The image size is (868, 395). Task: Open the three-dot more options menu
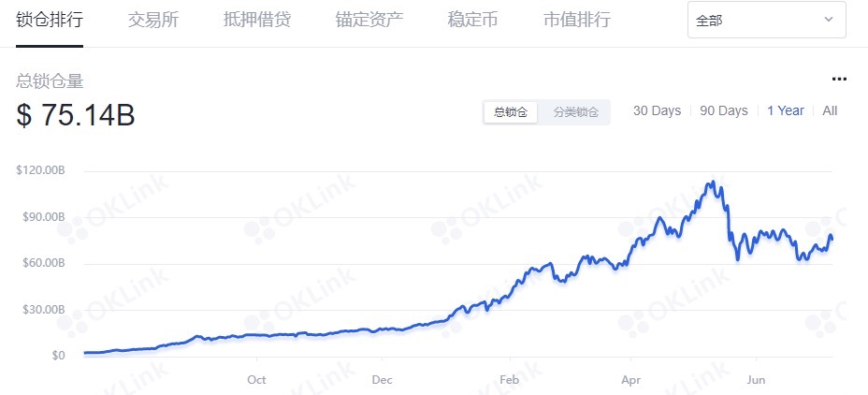pos(839,80)
